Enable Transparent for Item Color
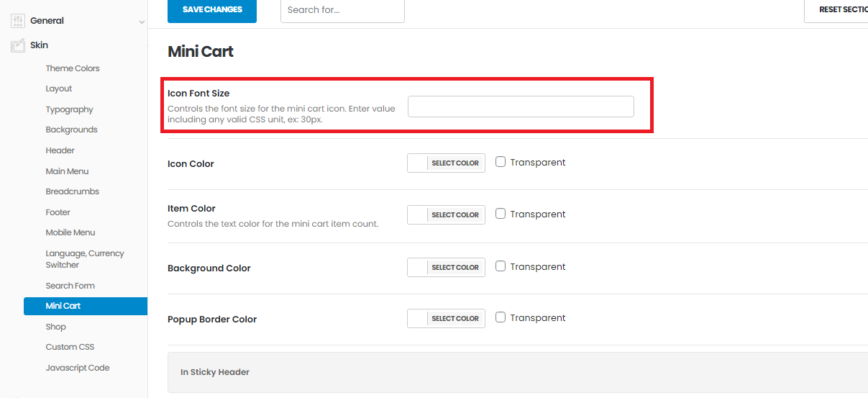The image size is (868, 398). pos(501,214)
